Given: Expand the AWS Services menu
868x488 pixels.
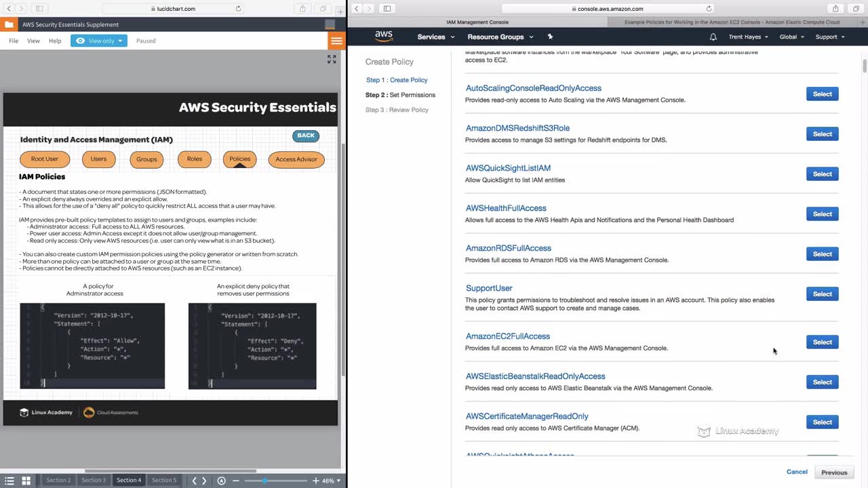Looking at the screenshot, I should point(436,37).
